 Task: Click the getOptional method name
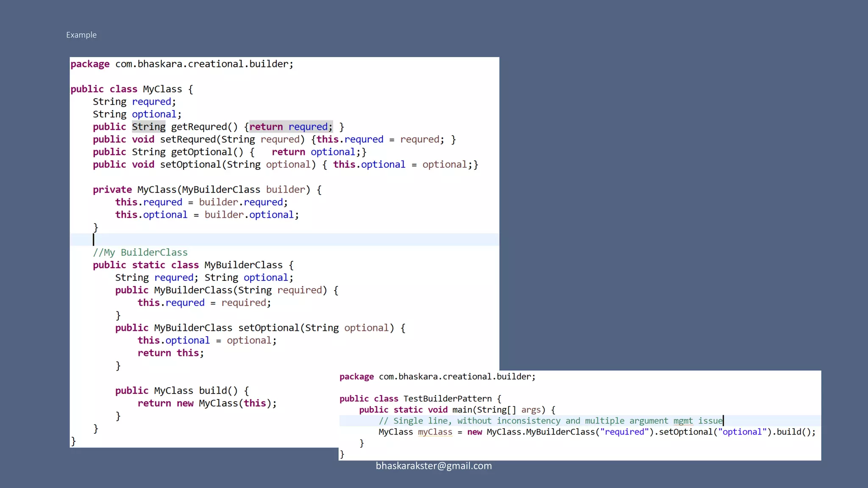pyautogui.click(x=201, y=152)
